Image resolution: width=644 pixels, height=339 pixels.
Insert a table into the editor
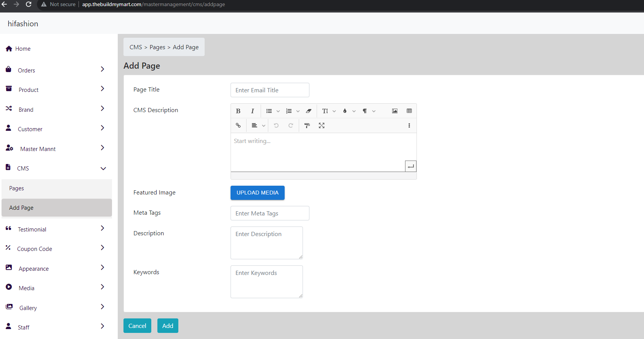(x=409, y=111)
